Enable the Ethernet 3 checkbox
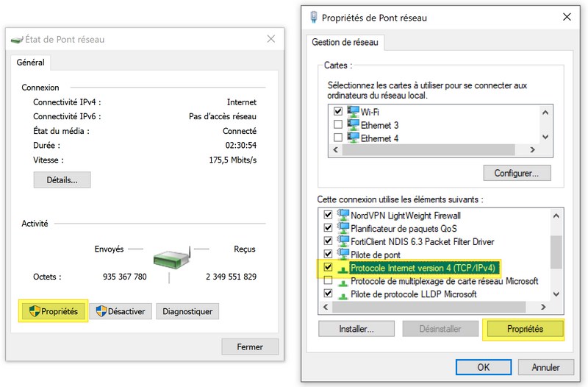The width and height of the screenshot is (588, 387). 338,124
